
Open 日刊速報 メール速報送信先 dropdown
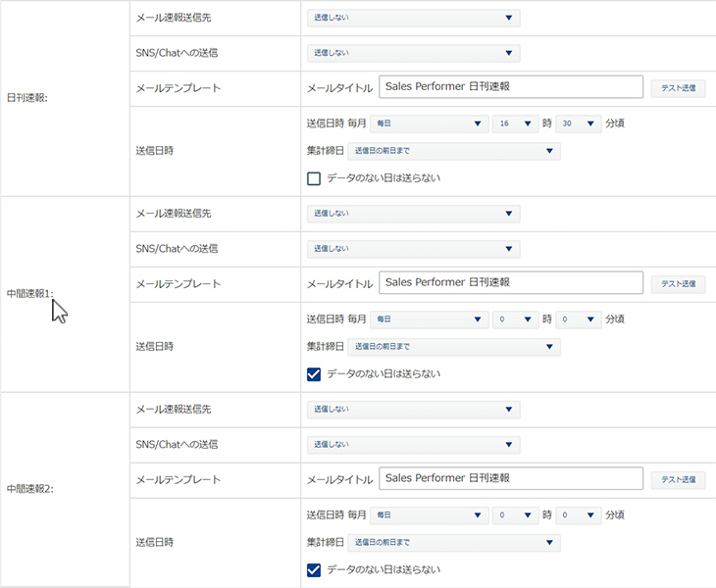coord(413,18)
